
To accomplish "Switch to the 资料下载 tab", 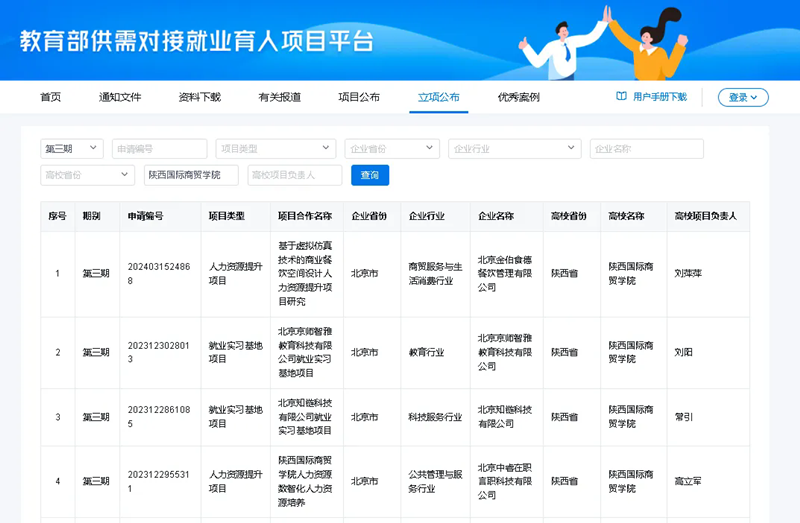I will [199, 97].
